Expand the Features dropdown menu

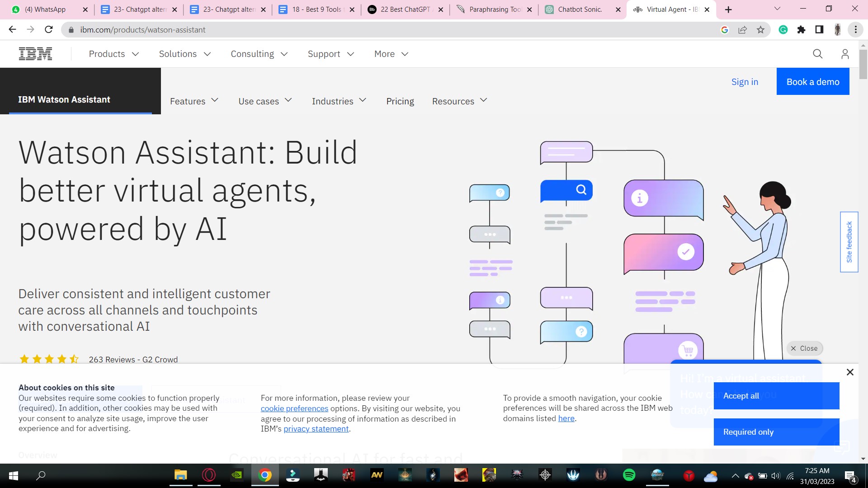[194, 101]
